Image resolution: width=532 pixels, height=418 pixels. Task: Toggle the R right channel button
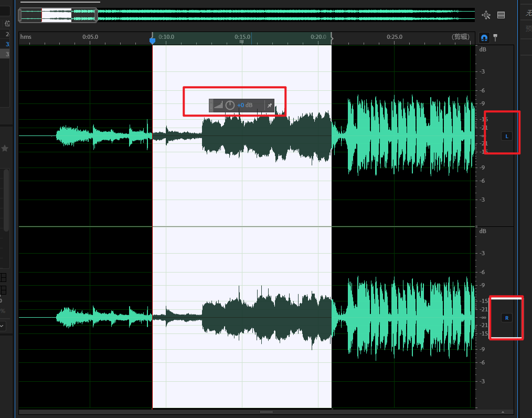point(506,318)
